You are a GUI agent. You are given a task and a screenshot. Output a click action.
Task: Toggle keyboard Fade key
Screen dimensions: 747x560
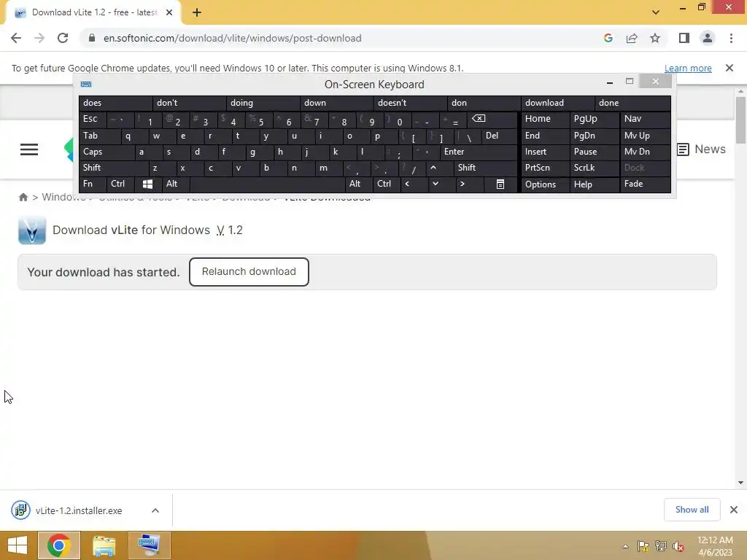click(646, 184)
